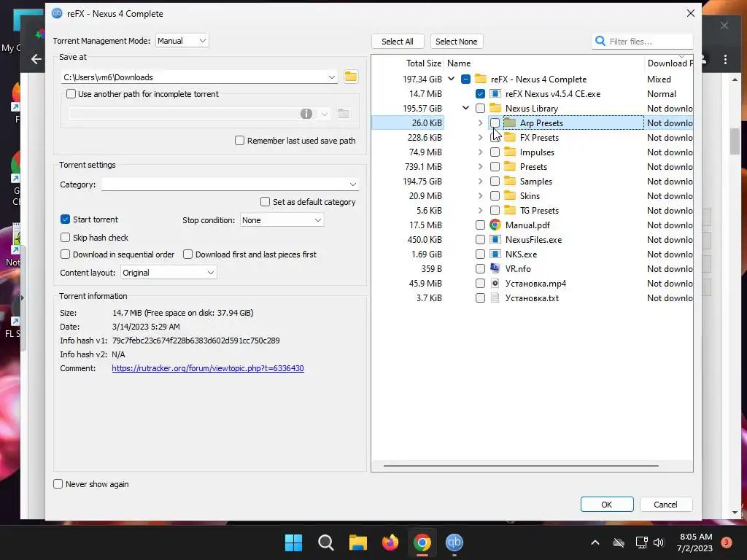Screen dimensions: 747x560
Task: Open folder browser for save path
Action: 351,77
